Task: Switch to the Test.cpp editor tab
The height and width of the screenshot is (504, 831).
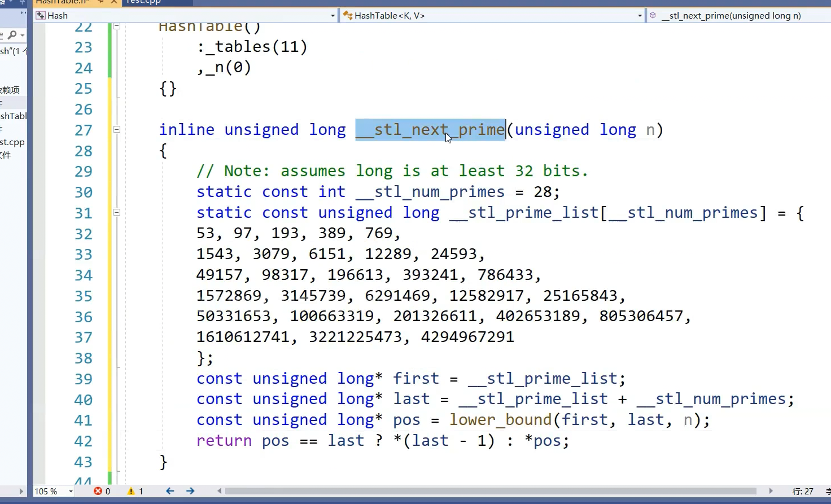Action: click(143, 2)
